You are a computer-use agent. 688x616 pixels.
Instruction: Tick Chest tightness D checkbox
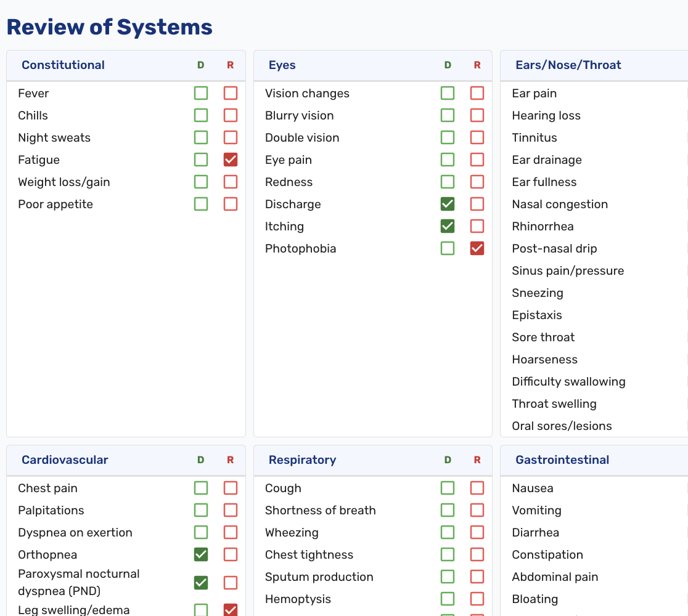[x=448, y=554]
